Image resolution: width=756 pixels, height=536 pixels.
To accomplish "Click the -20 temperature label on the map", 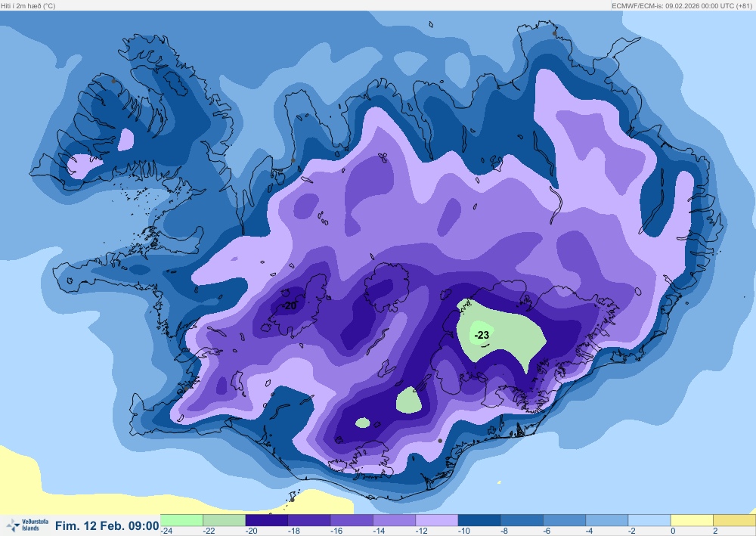I will point(290,305).
